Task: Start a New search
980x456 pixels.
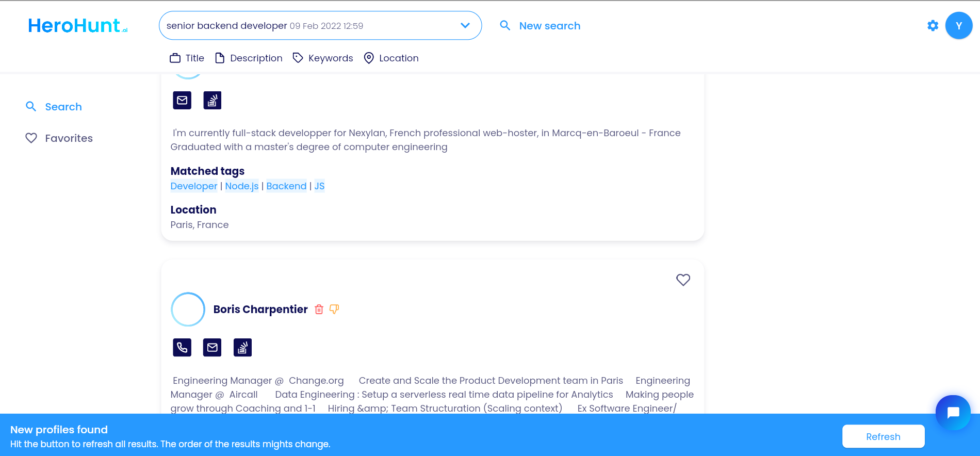Action: click(541, 26)
